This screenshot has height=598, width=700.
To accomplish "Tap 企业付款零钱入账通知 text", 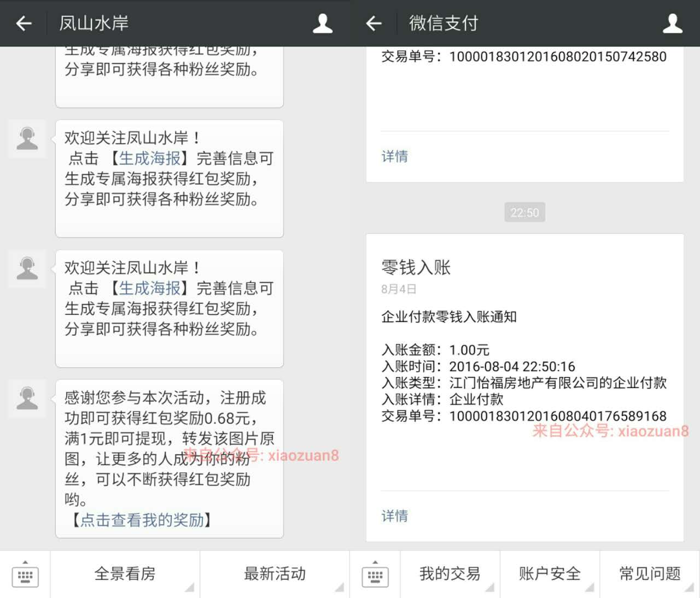I will point(449,317).
